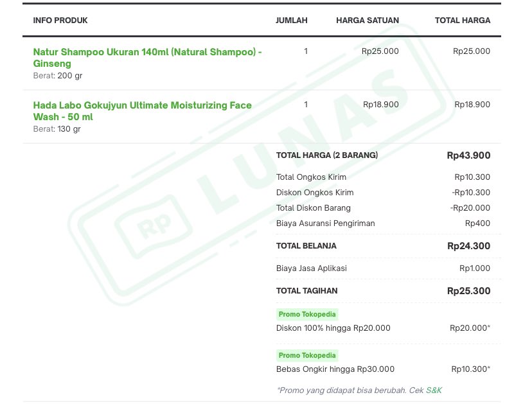Select the Rp1.000 application fee value
The width and height of the screenshot is (532, 404).
pyautogui.click(x=475, y=268)
